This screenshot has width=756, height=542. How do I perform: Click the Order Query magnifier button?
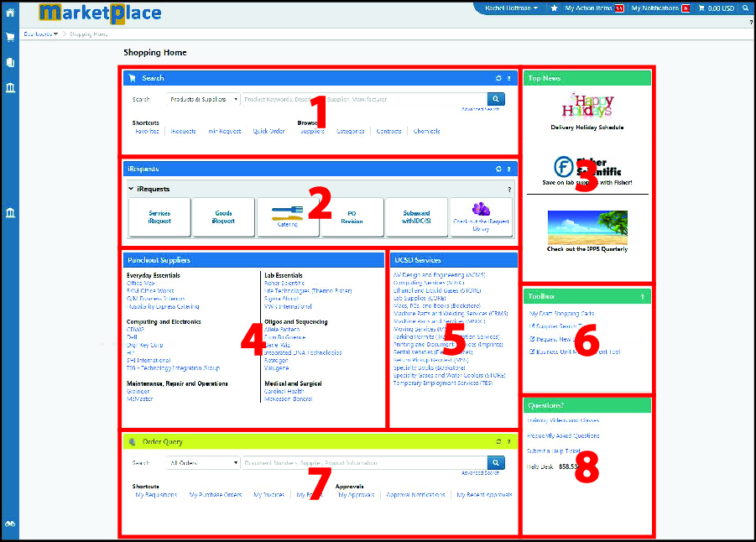(x=496, y=462)
